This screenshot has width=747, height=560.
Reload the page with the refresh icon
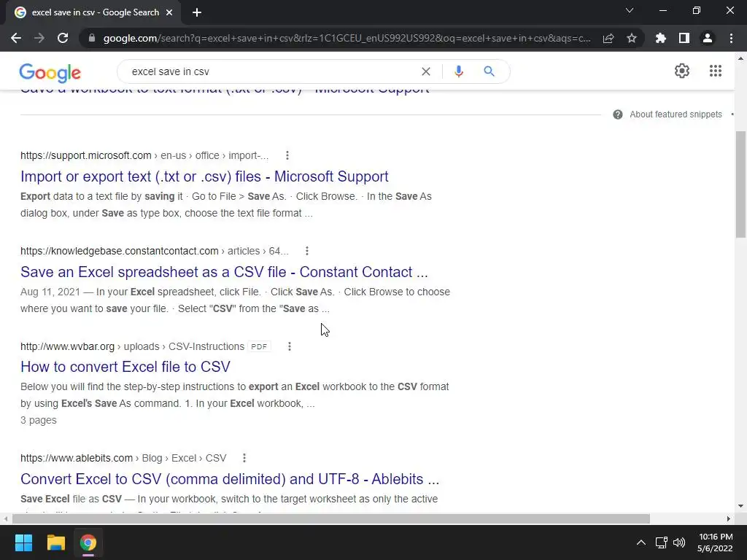point(63,38)
